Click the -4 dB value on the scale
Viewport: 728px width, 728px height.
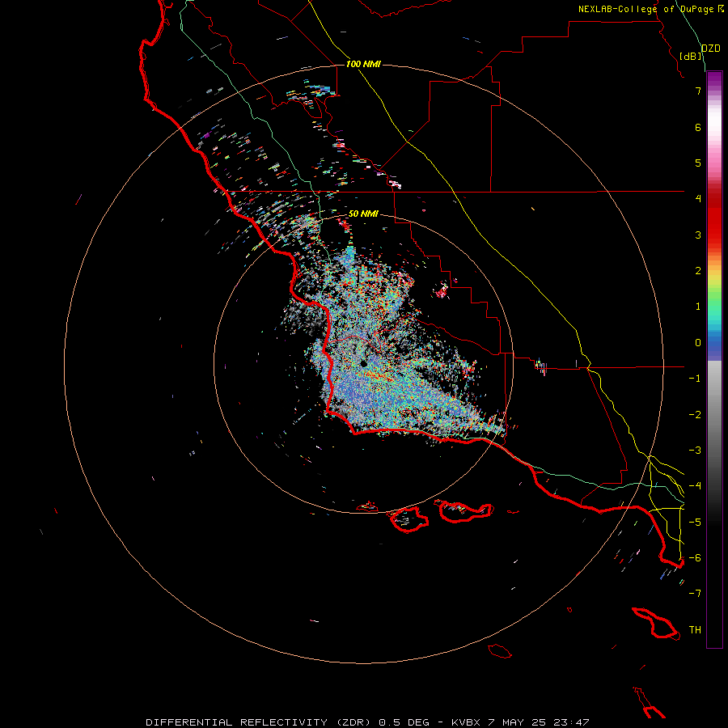pos(695,486)
